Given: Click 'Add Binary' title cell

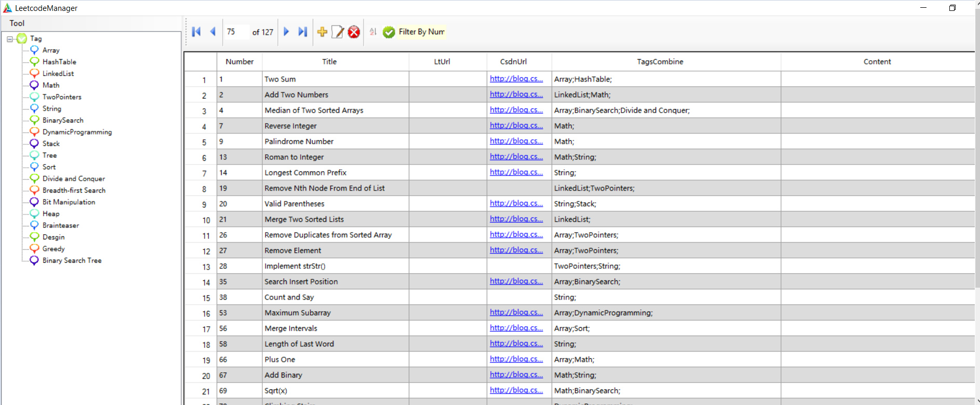Looking at the screenshot, I should coord(335,375).
